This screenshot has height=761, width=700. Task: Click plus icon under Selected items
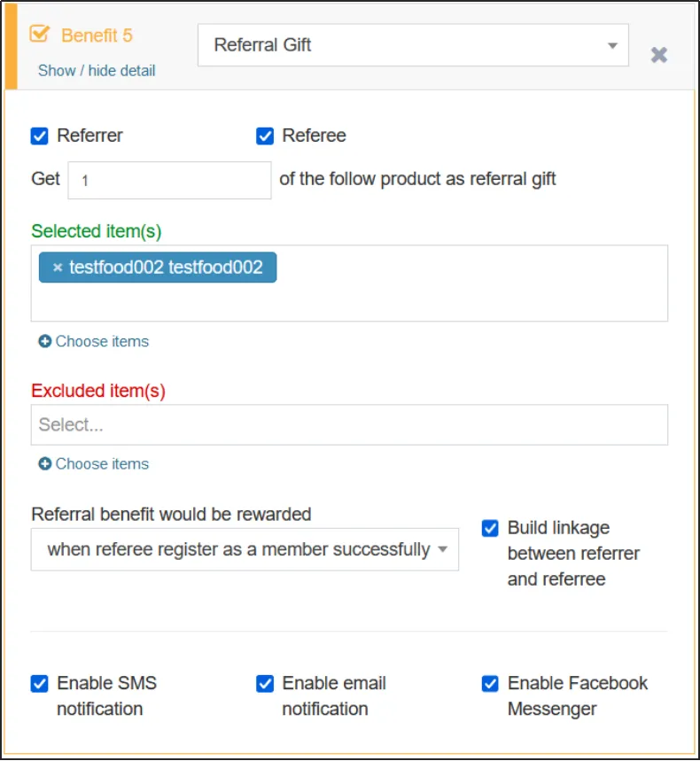45,341
